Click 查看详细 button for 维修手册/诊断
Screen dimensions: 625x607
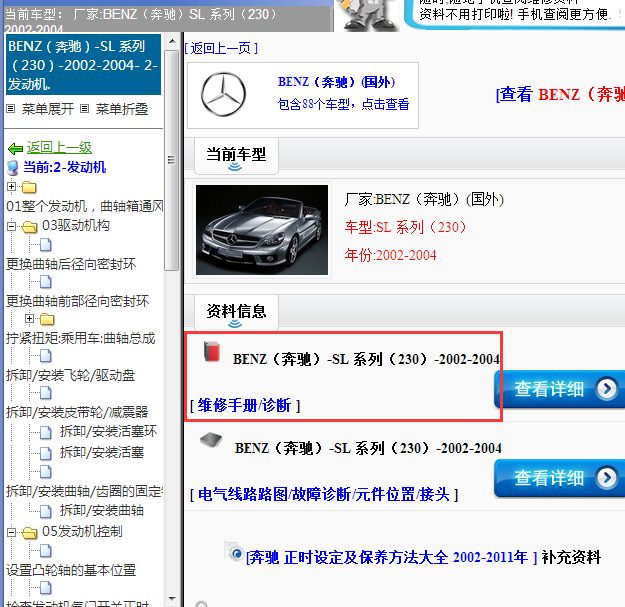coord(559,389)
